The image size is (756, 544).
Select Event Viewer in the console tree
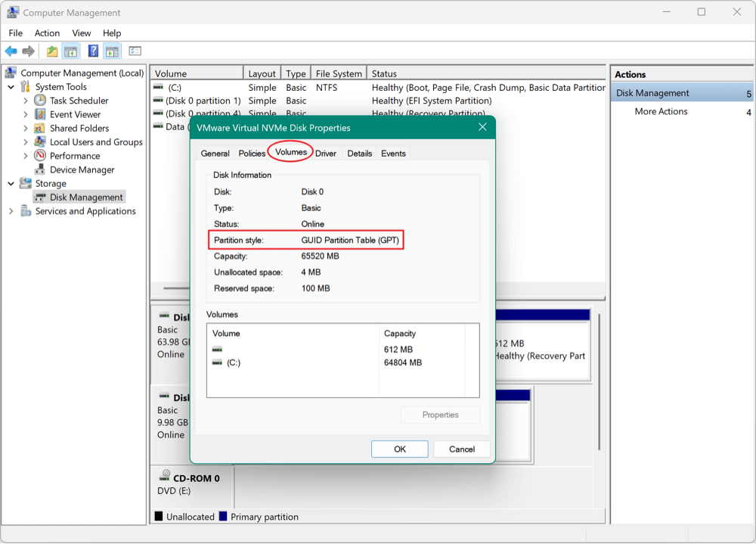75,114
